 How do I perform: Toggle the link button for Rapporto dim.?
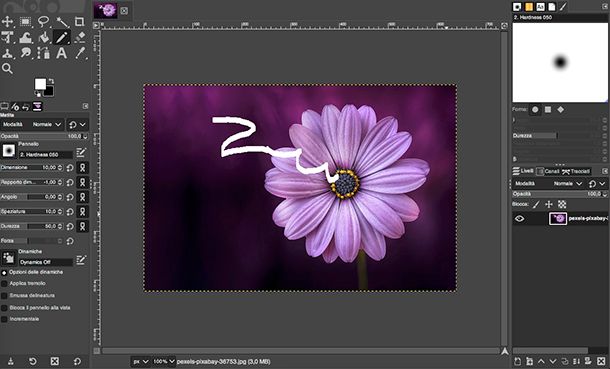tap(82, 182)
